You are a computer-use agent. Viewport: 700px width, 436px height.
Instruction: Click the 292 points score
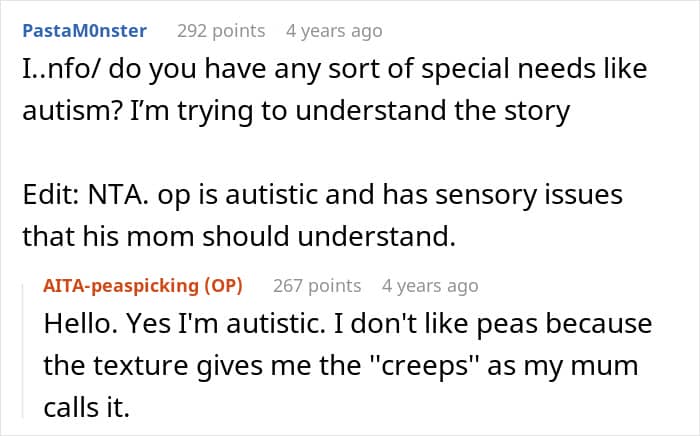[221, 31]
